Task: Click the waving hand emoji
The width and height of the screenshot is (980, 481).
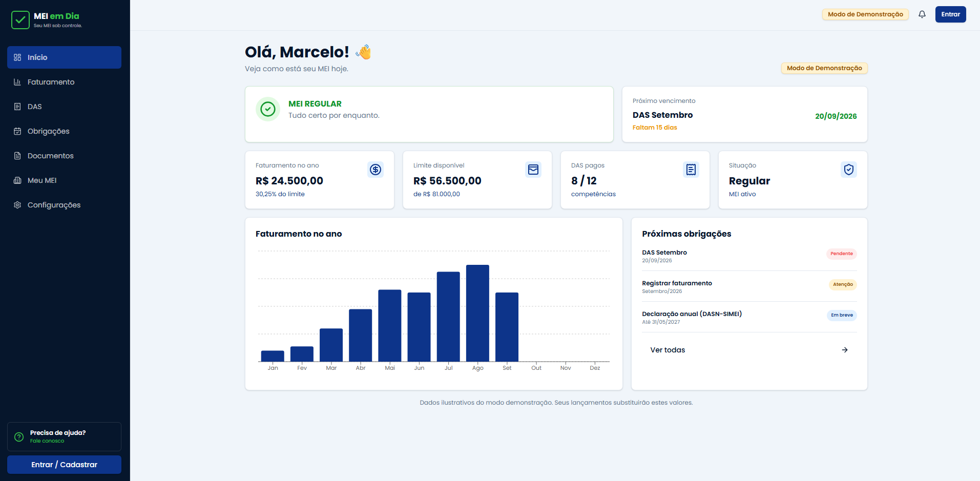Action: tap(363, 52)
